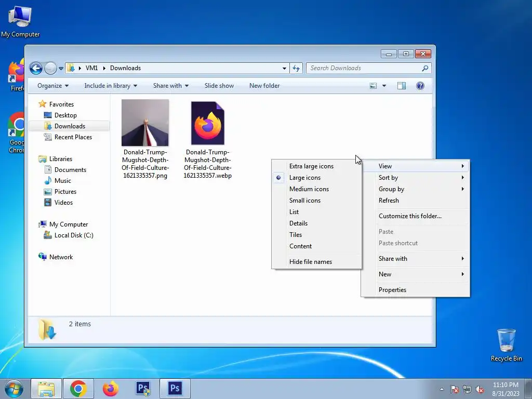The height and width of the screenshot is (399, 532).
Task: Select the .png file thumbnail
Action: pos(145,123)
